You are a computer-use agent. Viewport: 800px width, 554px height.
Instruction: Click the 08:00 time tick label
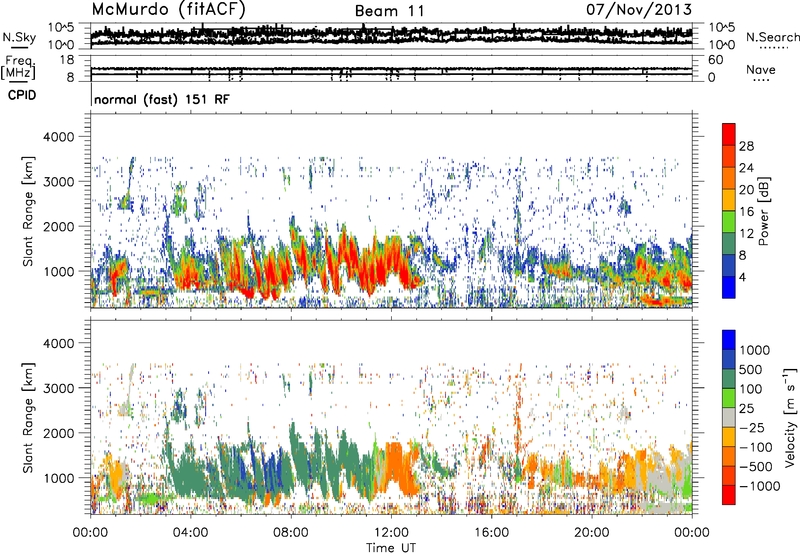tap(291, 533)
